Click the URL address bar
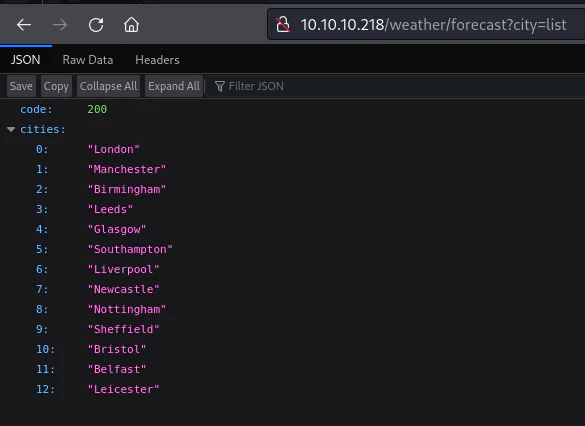585x426 pixels. pos(426,25)
